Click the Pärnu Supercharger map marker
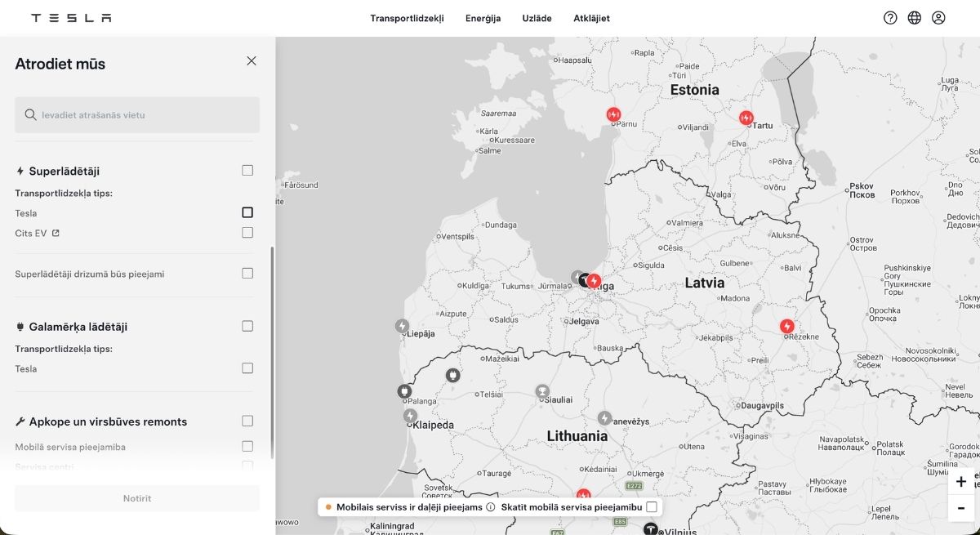 [613, 115]
